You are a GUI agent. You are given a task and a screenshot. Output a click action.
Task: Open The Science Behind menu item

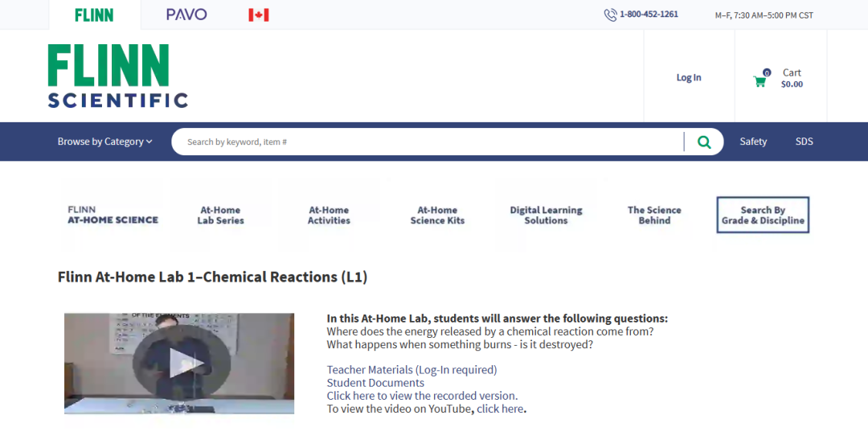(654, 215)
